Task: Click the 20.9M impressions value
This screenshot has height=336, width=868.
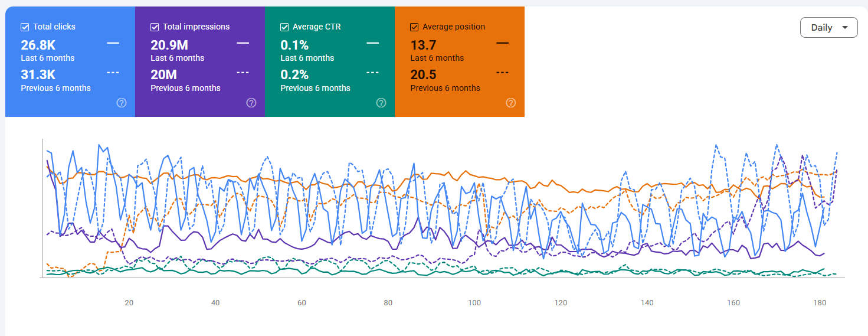Action: point(170,45)
